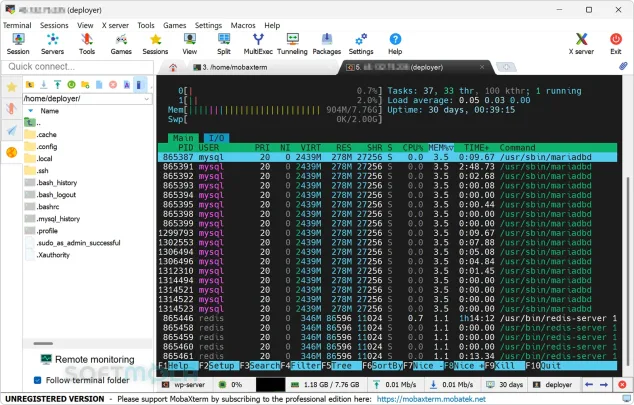Launch the Games toolbar icon
Viewport: 634px width, 405px height.
(x=121, y=44)
